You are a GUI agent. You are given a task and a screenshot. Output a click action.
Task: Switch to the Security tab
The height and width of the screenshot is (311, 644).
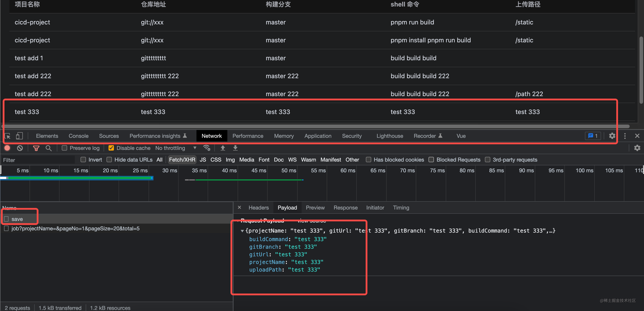click(352, 136)
